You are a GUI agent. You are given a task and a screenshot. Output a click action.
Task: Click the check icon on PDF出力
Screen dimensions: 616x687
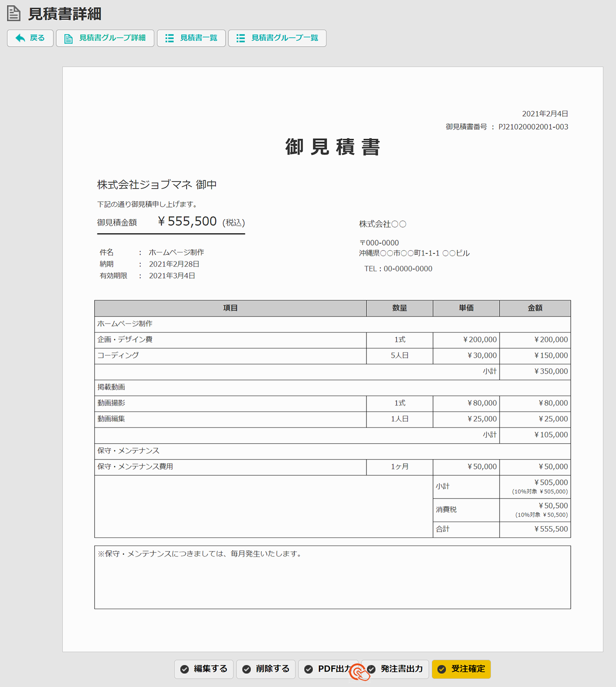308,669
